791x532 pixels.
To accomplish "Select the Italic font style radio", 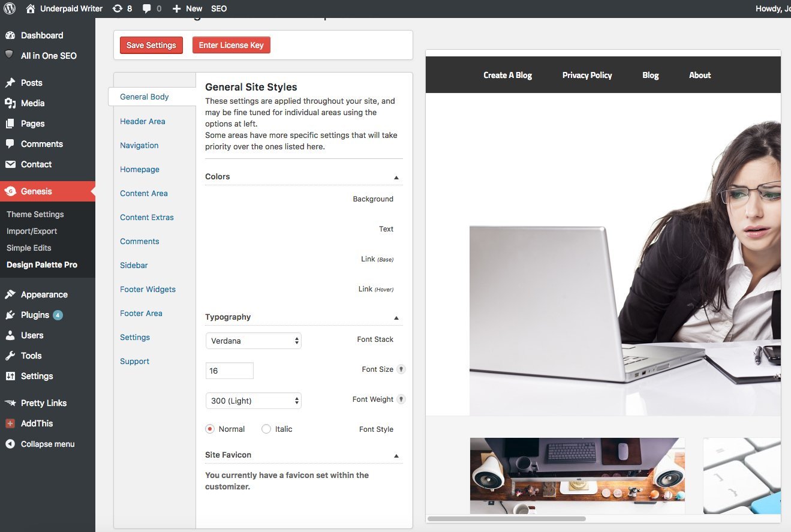I will click(x=266, y=429).
